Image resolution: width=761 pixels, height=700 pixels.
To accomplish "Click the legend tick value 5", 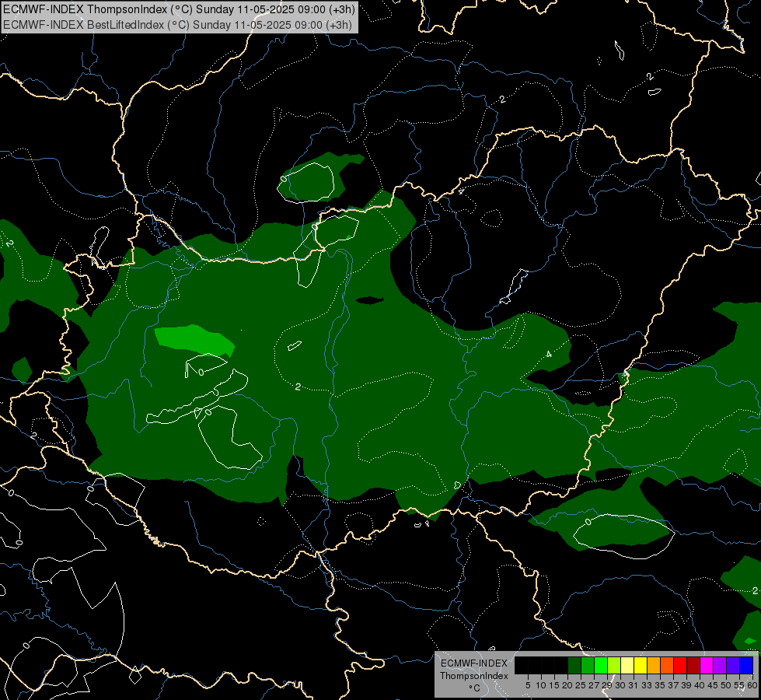I will 528,685.
